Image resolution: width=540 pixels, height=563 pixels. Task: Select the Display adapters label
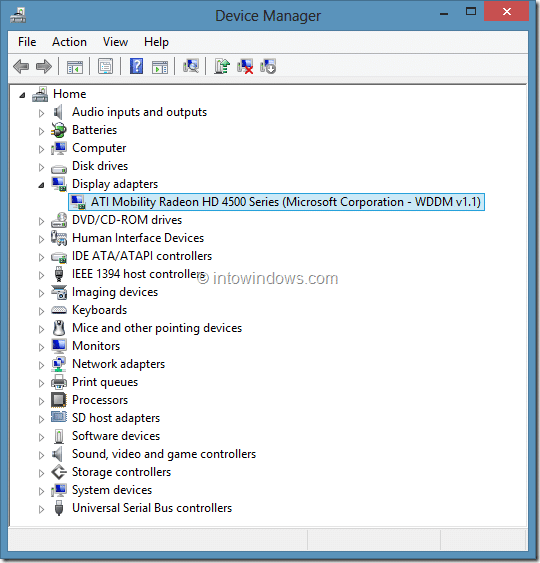tap(115, 184)
